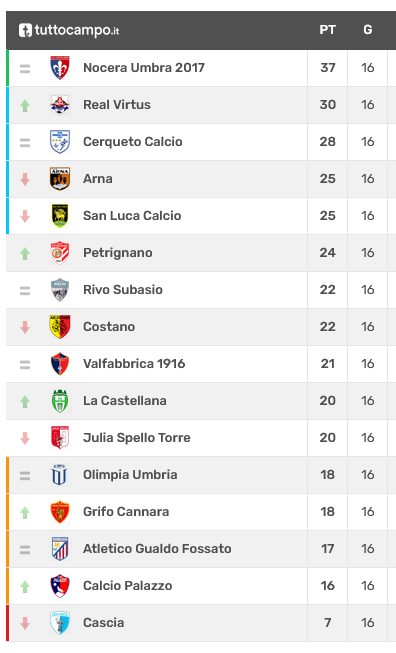Click green up arrow beside Petrignano
The height and width of the screenshot is (653, 396).
point(25,253)
